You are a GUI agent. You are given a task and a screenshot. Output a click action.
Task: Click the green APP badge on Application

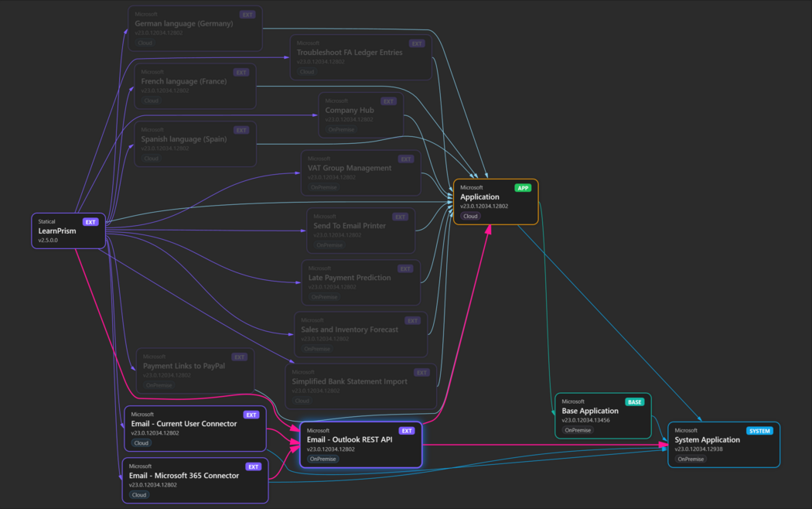(523, 188)
